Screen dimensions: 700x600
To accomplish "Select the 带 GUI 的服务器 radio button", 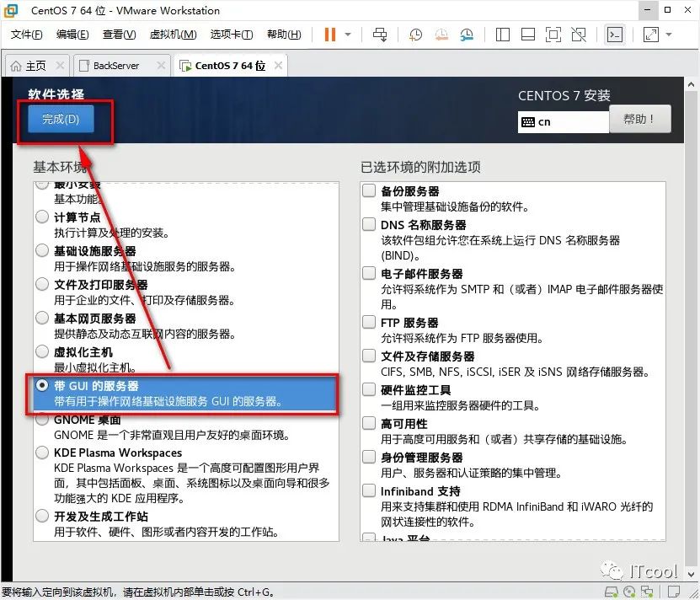I will pyautogui.click(x=42, y=385).
